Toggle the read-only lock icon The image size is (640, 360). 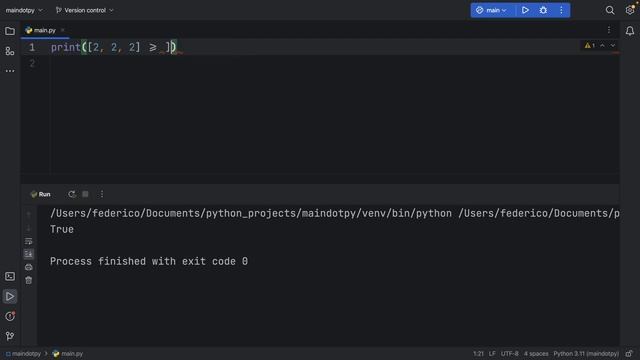pyautogui.click(x=629, y=354)
